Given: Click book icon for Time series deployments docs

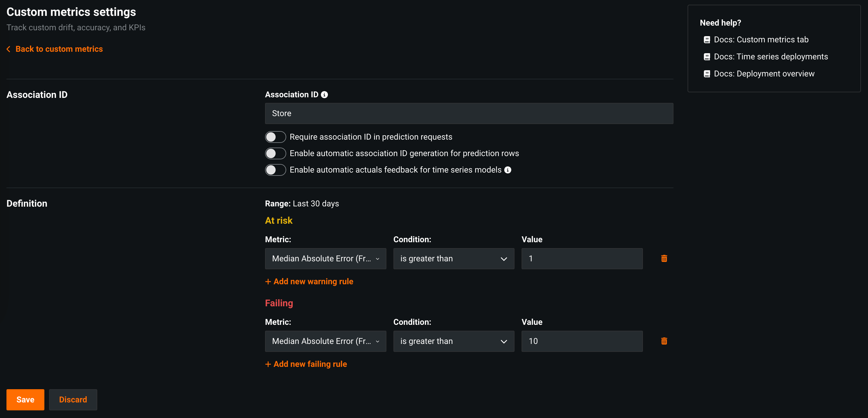Looking at the screenshot, I should pos(707,57).
